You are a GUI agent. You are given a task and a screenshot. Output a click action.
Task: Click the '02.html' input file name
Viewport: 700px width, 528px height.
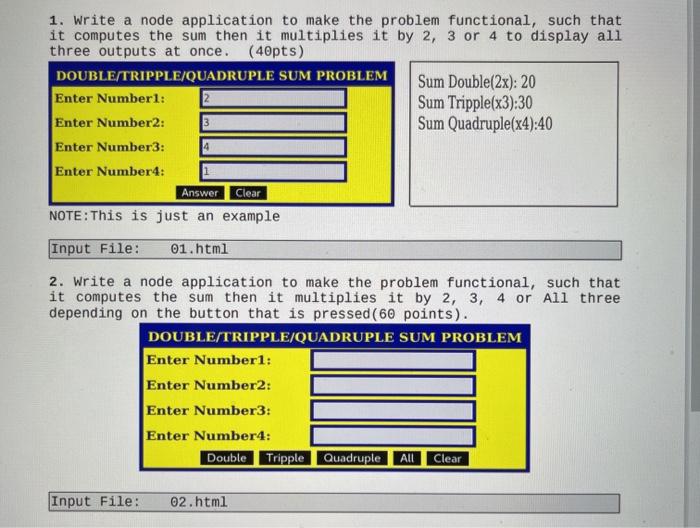tap(199, 502)
